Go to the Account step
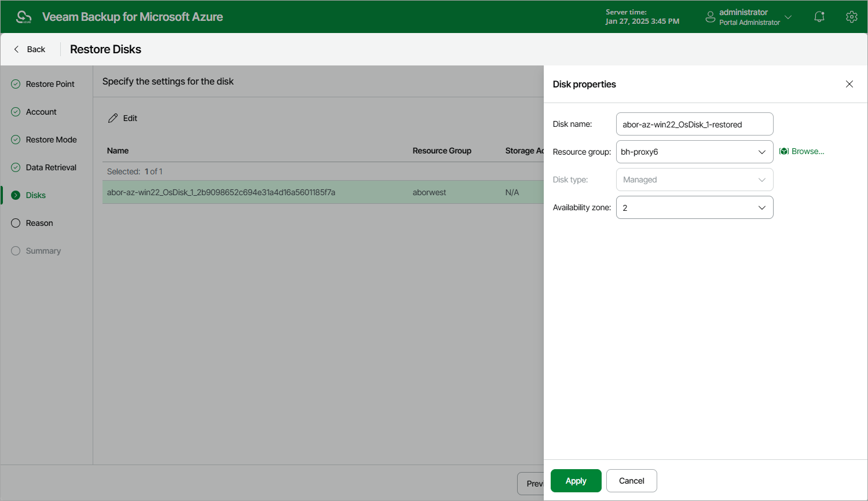Image resolution: width=868 pixels, height=501 pixels. (x=41, y=112)
